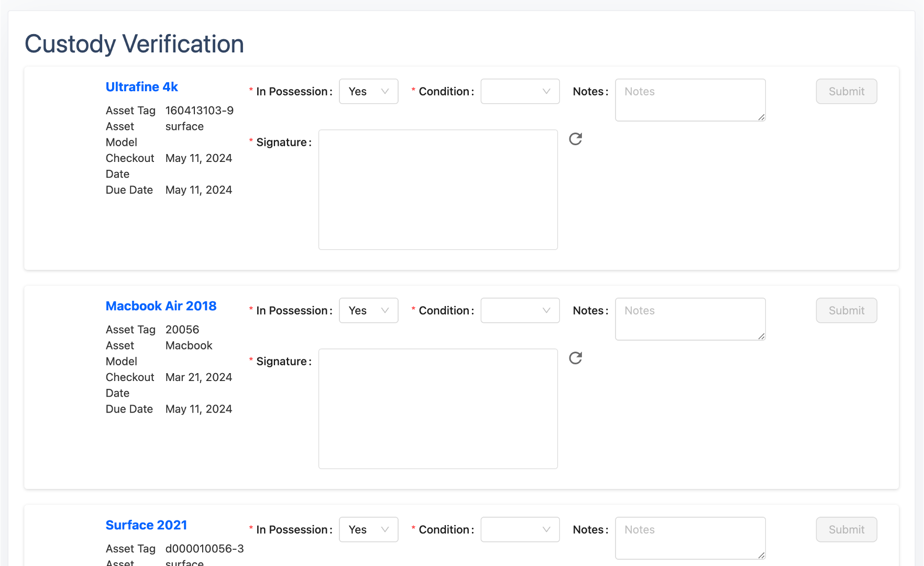Click the Notes field for Ultrafine 4k
This screenshot has height=566, width=924.
(x=690, y=100)
